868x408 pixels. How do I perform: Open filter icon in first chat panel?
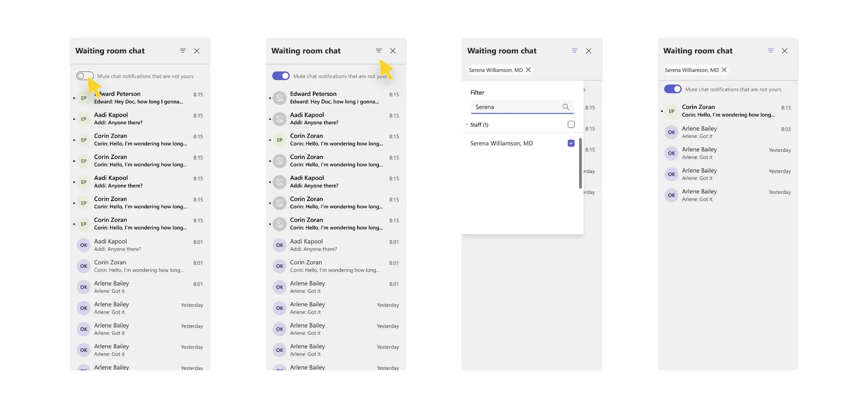[x=183, y=51]
